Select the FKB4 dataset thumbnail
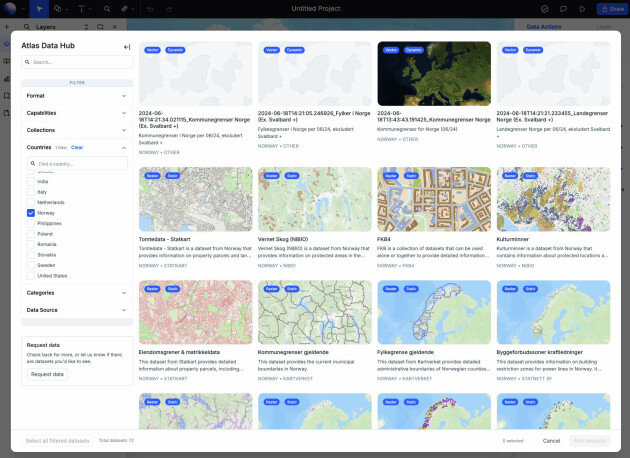This screenshot has width=630, height=458. click(x=434, y=199)
